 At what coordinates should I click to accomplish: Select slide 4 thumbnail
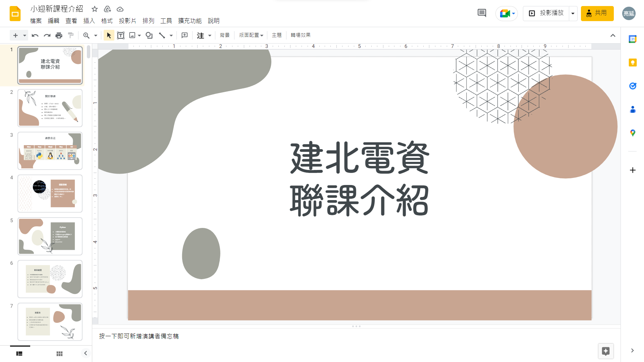(50, 193)
